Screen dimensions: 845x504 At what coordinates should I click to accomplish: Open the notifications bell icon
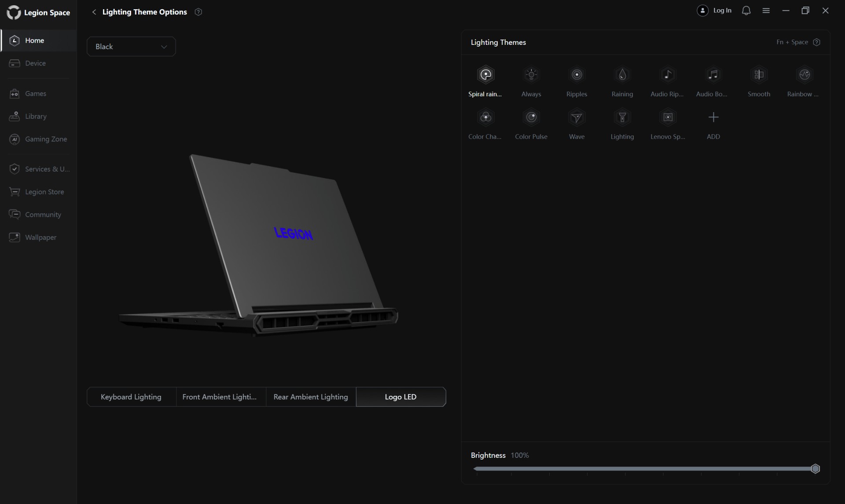coord(746,11)
